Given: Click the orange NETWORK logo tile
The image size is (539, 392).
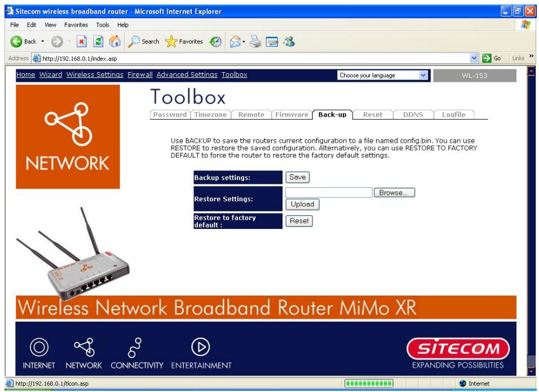Looking at the screenshot, I should [x=68, y=136].
